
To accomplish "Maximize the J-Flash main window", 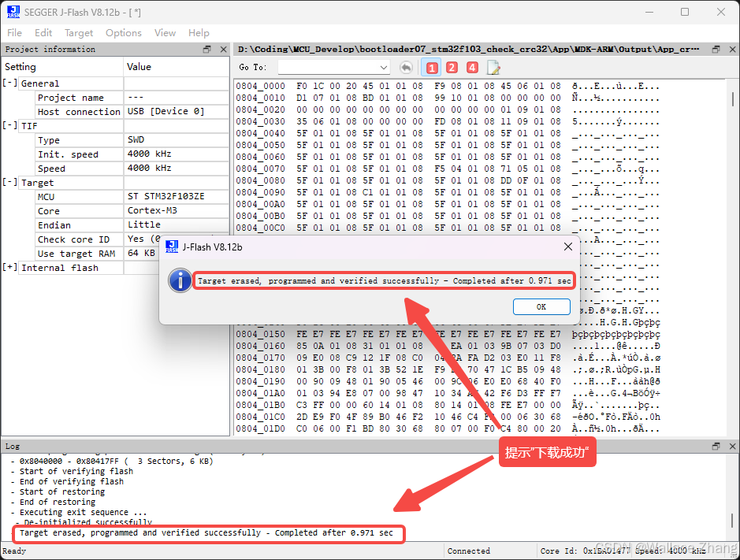I will (685, 12).
